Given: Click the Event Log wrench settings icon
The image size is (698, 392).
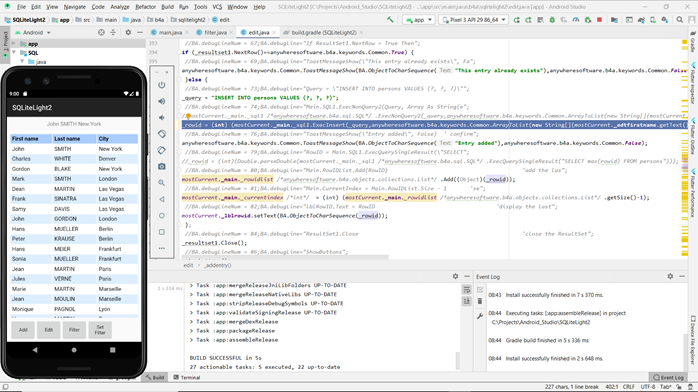Looking at the screenshot, I should (480, 316).
